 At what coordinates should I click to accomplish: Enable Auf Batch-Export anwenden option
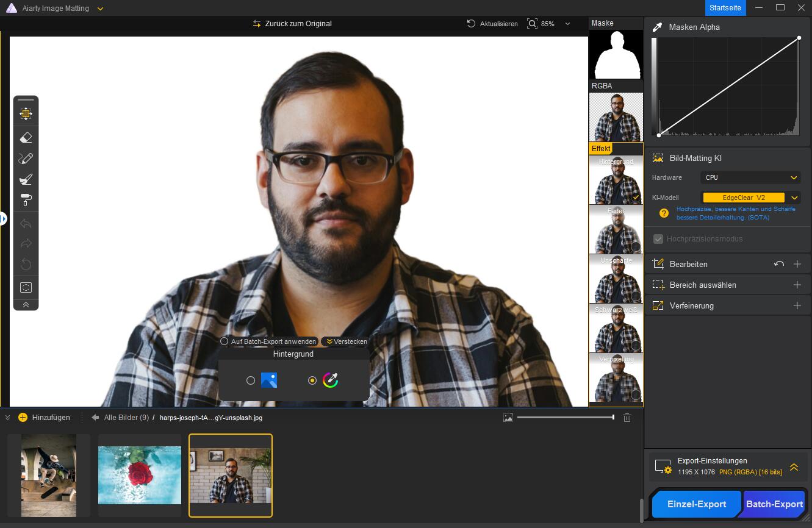pyautogui.click(x=225, y=341)
